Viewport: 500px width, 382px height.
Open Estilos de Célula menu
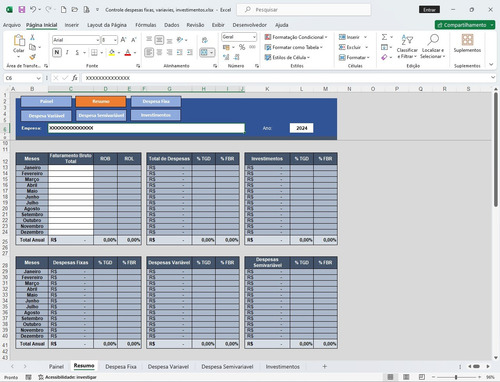(x=287, y=57)
